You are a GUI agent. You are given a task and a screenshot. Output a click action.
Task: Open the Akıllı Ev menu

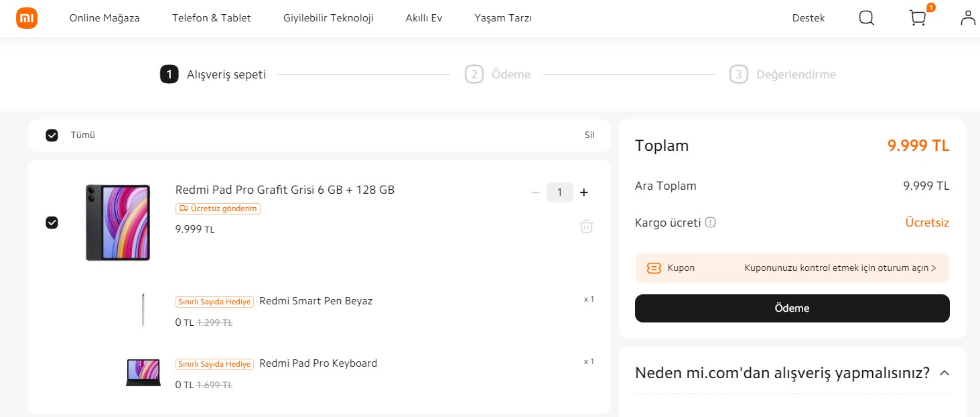point(424,18)
